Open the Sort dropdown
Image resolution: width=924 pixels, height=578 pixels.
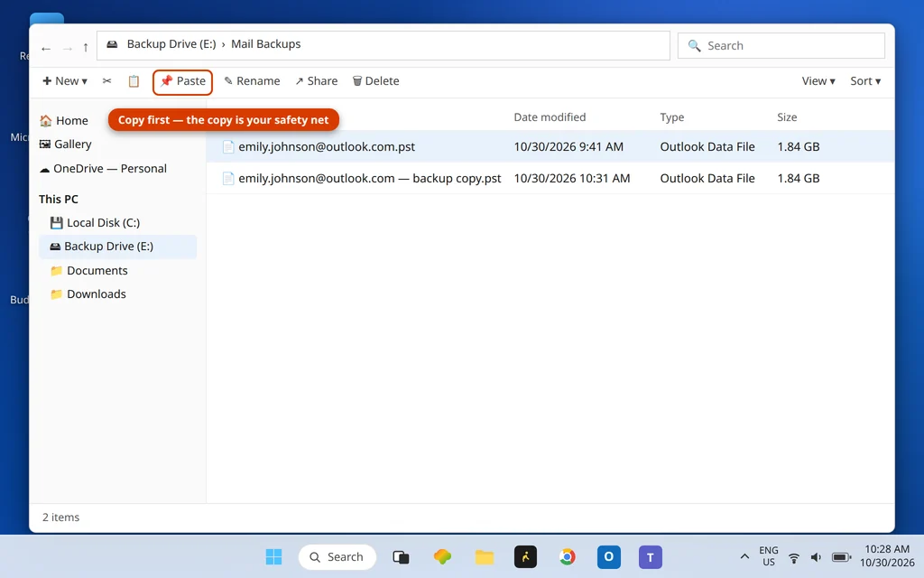pos(865,80)
